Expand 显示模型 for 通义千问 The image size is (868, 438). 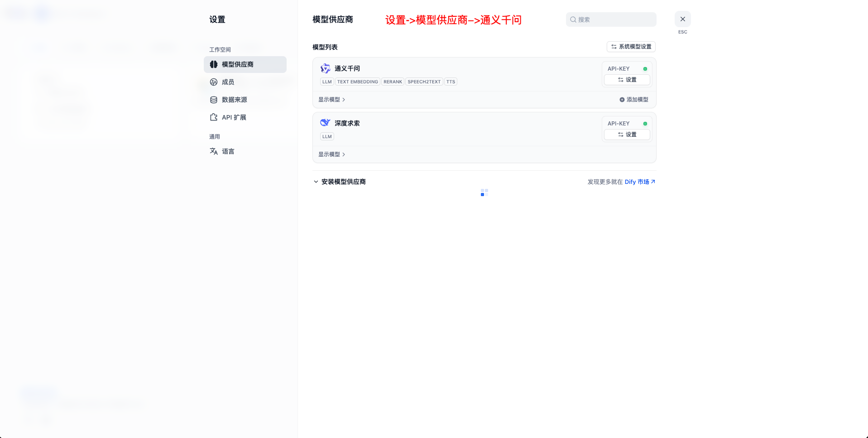point(332,100)
